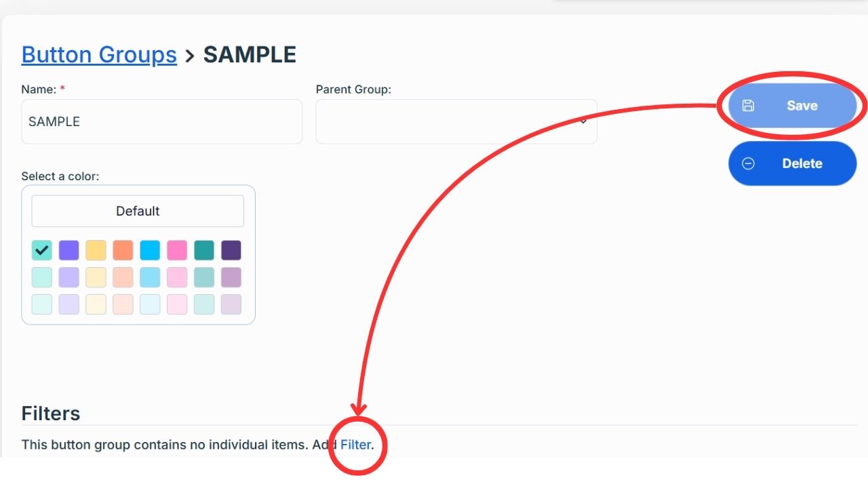Click the Filter link to add a filter
Viewport: 868px width, 488px height.
355,445
